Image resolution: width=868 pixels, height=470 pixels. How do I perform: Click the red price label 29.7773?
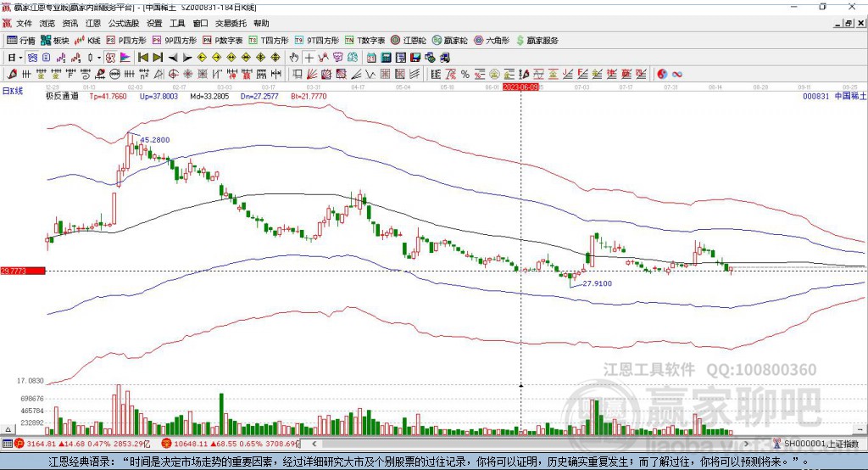pyautogui.click(x=23, y=271)
